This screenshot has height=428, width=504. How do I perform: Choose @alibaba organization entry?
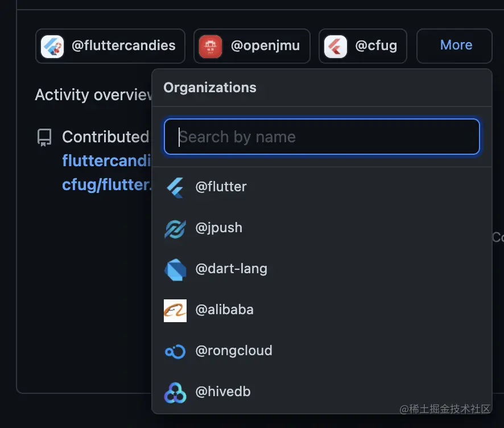(x=322, y=310)
